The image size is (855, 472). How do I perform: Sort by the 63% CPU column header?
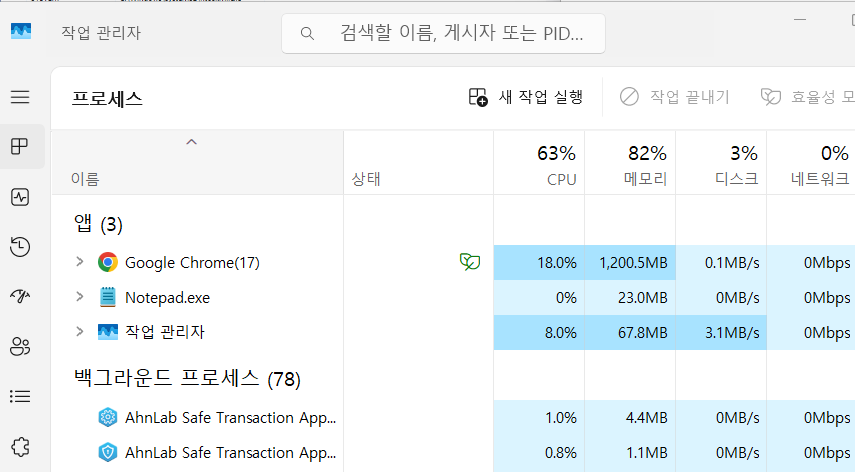tap(539, 163)
